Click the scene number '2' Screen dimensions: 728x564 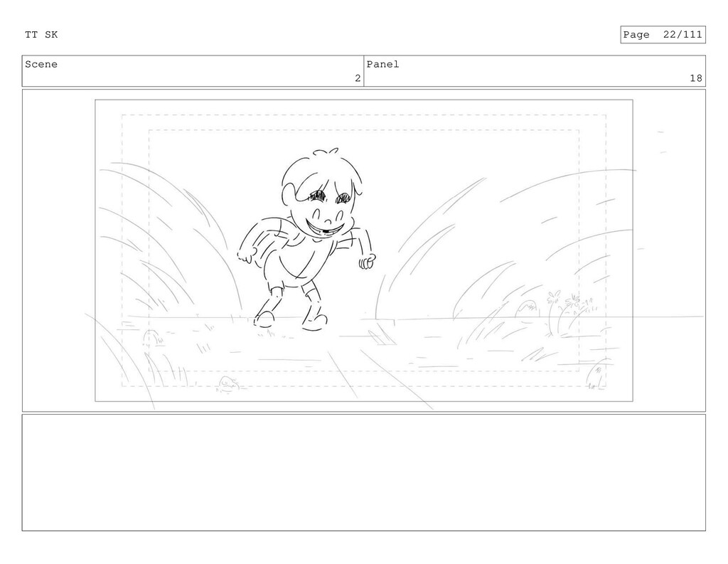[358, 78]
